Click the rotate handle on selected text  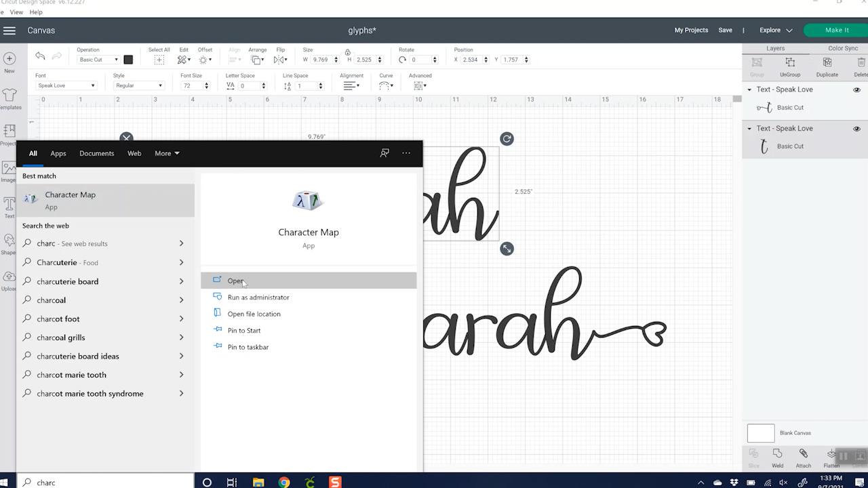click(507, 139)
